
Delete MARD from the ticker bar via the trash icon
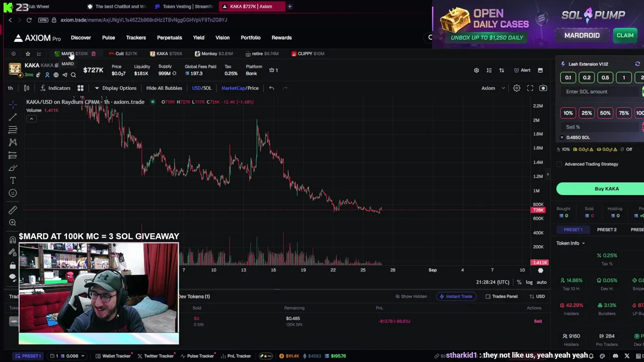pyautogui.click(x=93, y=54)
